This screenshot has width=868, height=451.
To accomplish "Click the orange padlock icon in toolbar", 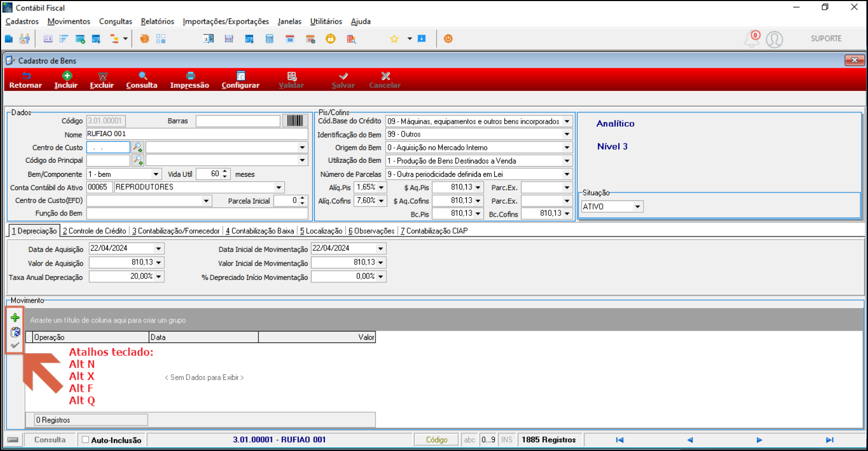I will (x=331, y=39).
